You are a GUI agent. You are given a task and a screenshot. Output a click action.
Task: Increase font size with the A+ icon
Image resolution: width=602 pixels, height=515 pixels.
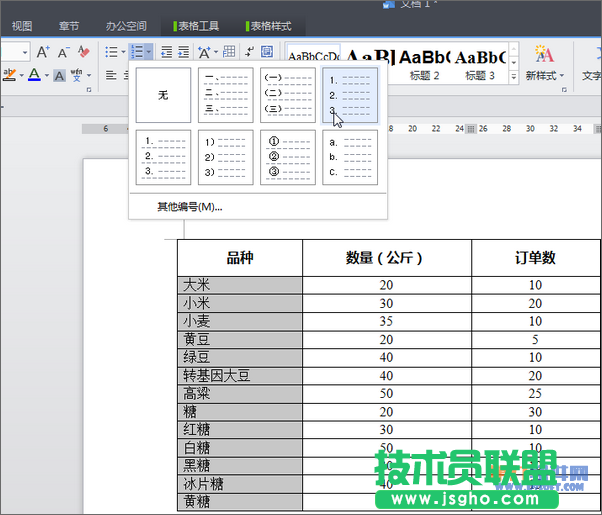click(x=43, y=52)
